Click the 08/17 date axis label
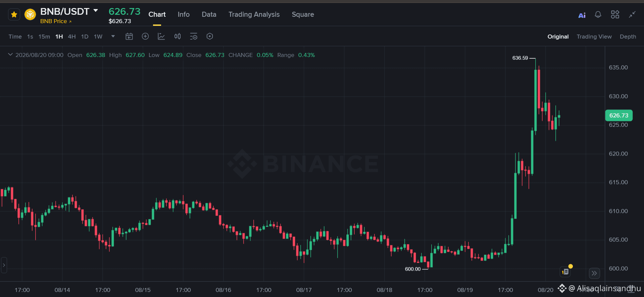This screenshot has height=297, width=644. 304,290
